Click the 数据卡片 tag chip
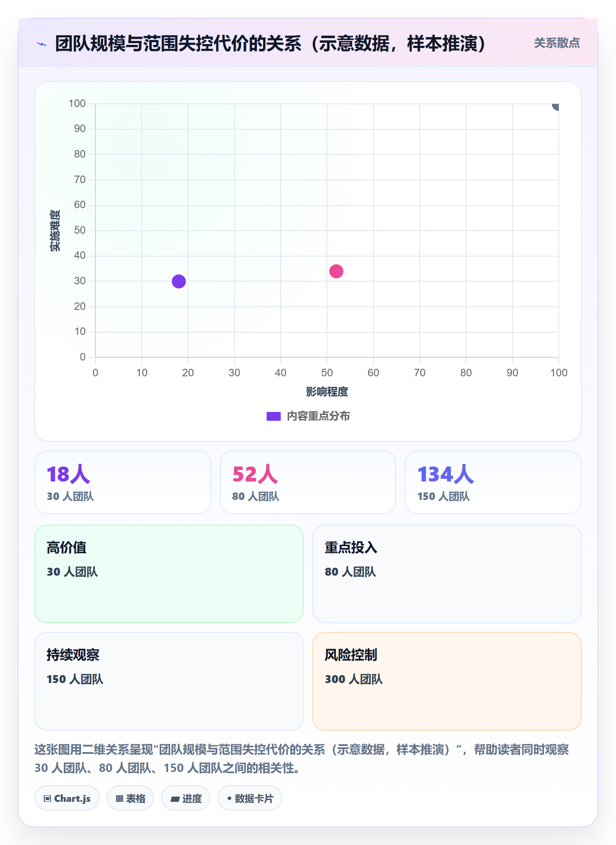 (250, 798)
